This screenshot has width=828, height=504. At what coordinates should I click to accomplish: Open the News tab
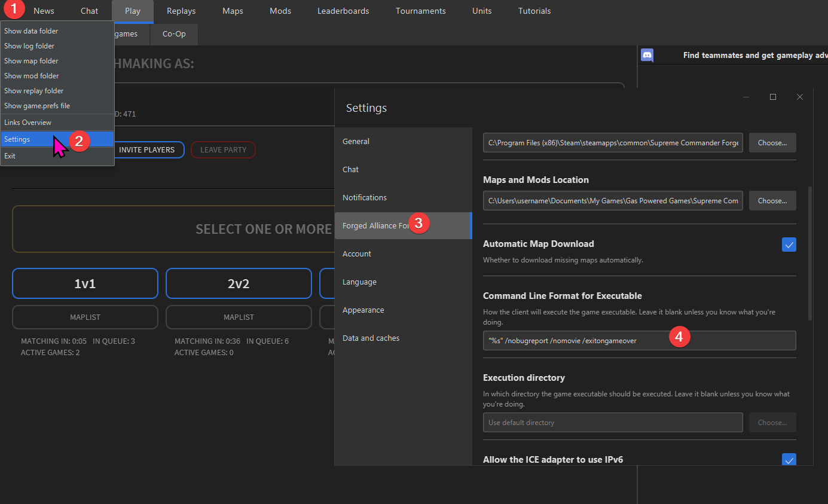coord(44,11)
